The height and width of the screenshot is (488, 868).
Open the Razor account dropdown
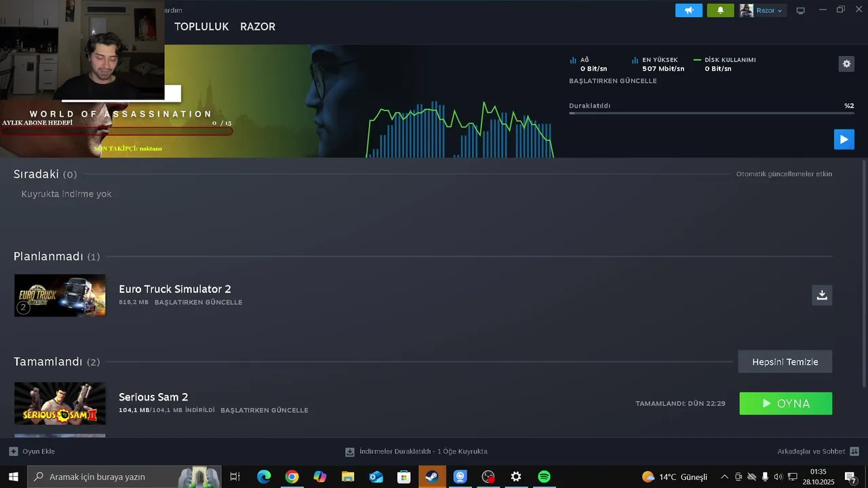769,10
